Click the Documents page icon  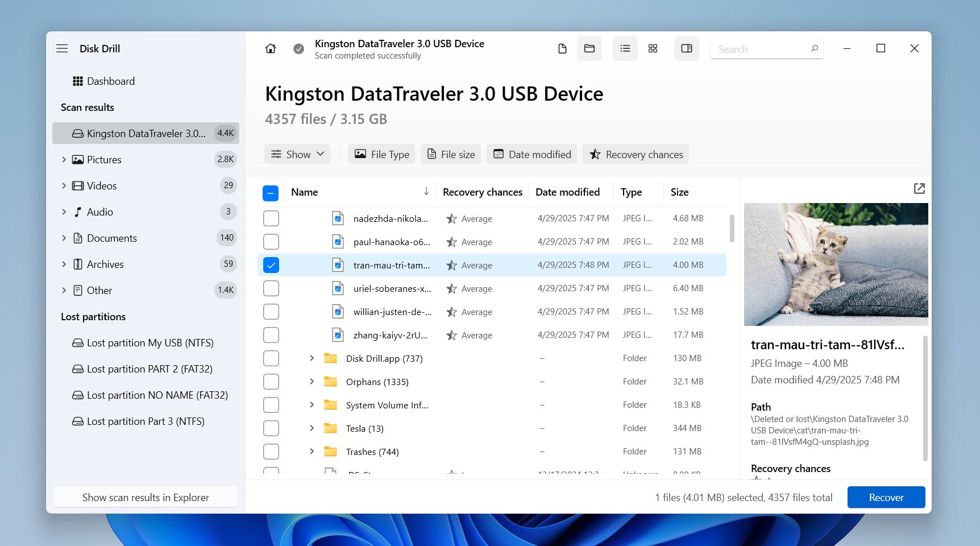[x=78, y=238]
